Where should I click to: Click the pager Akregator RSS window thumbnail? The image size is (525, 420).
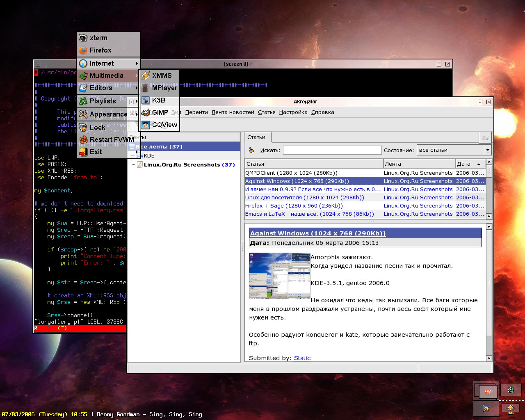(488, 392)
